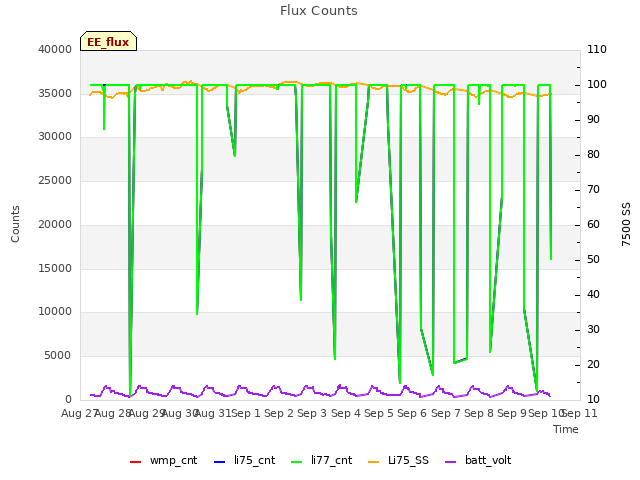
Task: Click the 25000 tick on left axis
Action: click(x=55, y=180)
